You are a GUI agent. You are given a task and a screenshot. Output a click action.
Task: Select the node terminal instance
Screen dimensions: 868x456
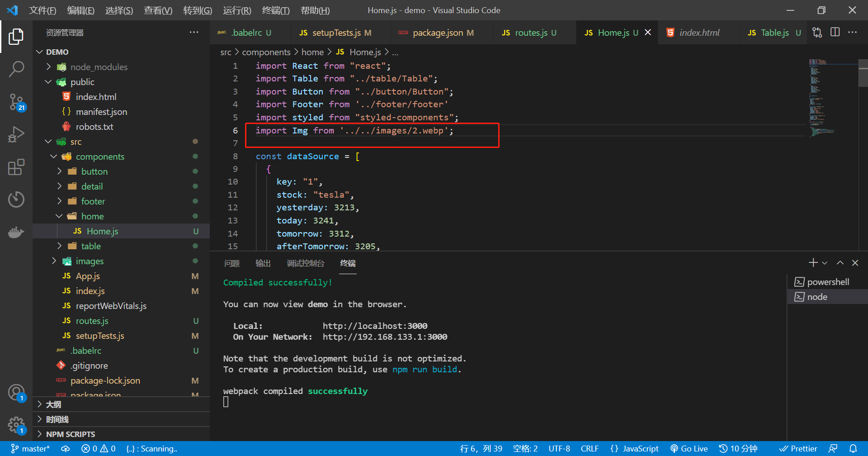(827, 297)
